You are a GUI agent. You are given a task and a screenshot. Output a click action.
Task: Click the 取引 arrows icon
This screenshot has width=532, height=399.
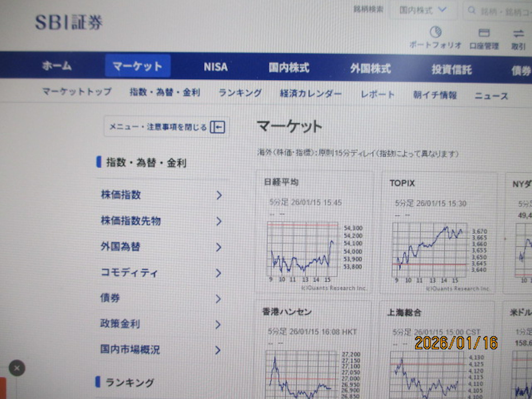(518, 34)
